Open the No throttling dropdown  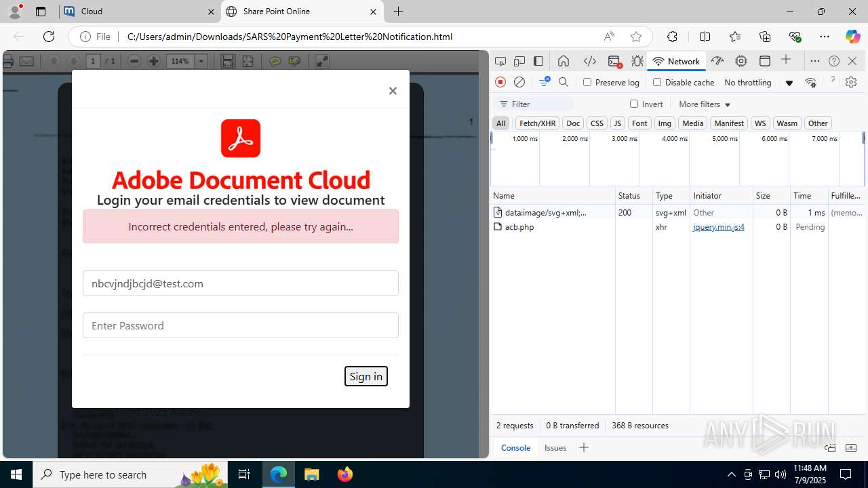(758, 82)
